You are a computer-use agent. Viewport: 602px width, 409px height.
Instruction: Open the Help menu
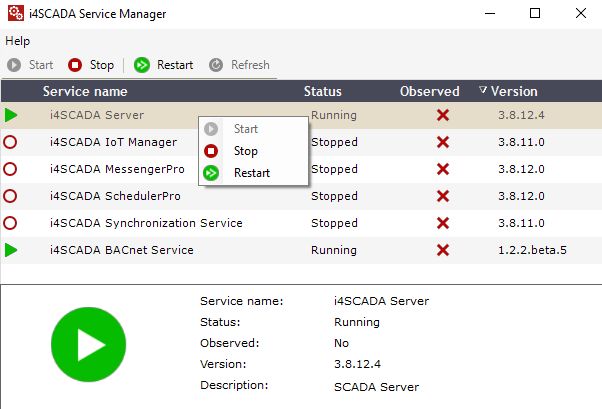(17, 41)
